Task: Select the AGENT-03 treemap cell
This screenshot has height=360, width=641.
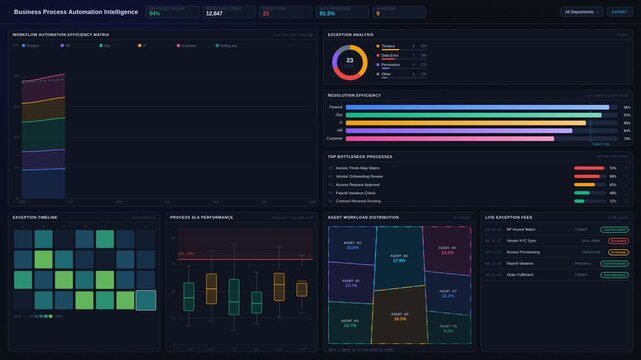Action: (350, 323)
